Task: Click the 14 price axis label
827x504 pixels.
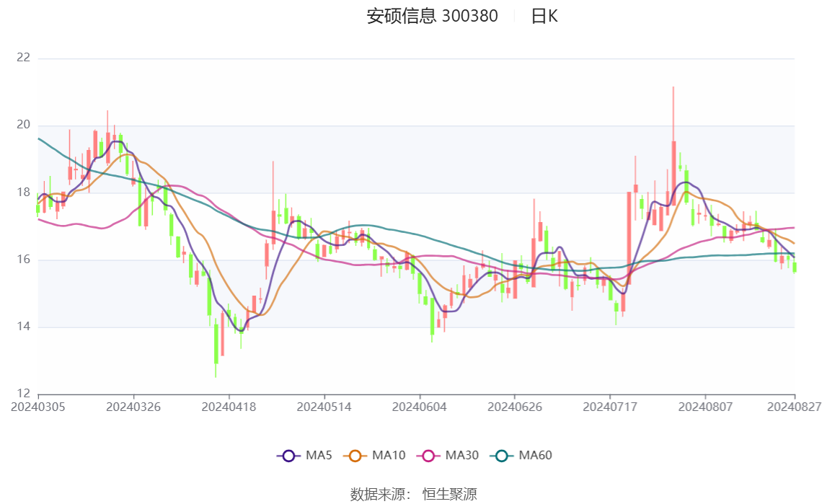Action: coord(23,327)
